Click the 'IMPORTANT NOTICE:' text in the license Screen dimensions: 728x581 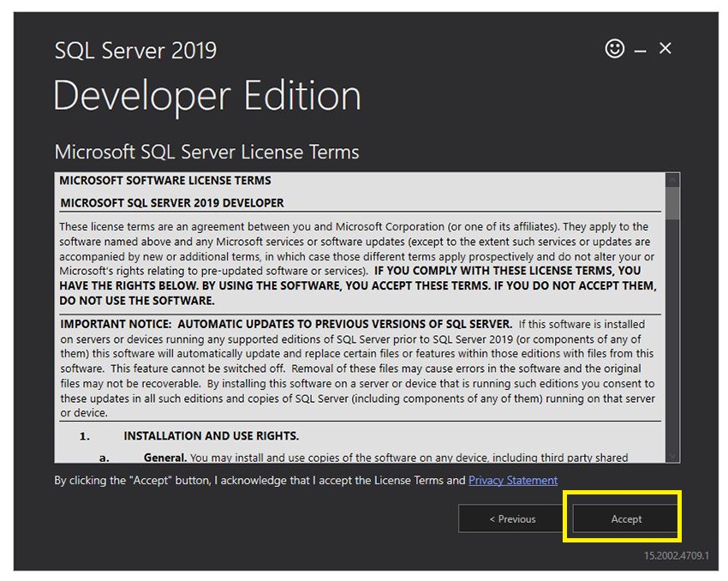(116, 324)
